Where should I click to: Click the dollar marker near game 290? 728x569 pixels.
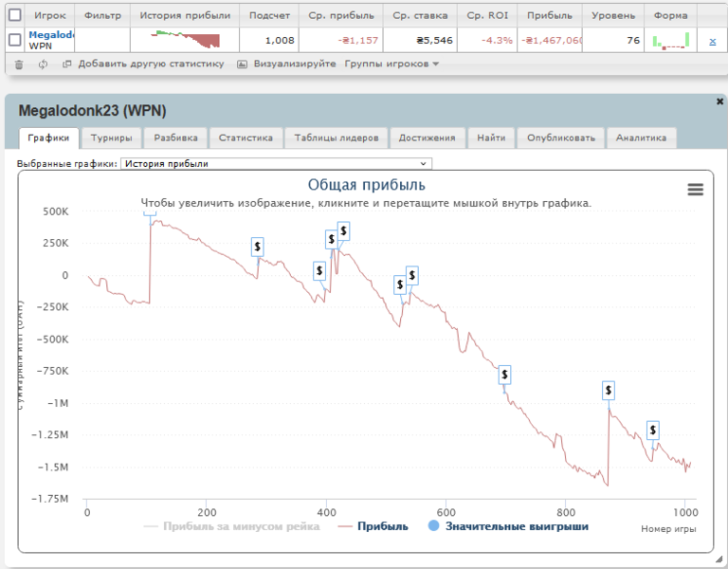coord(258,247)
